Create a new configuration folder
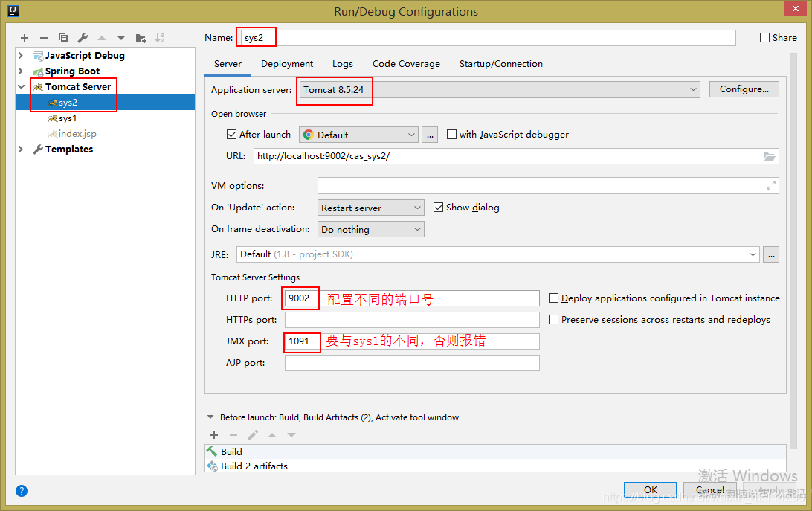812x511 pixels. 141,38
